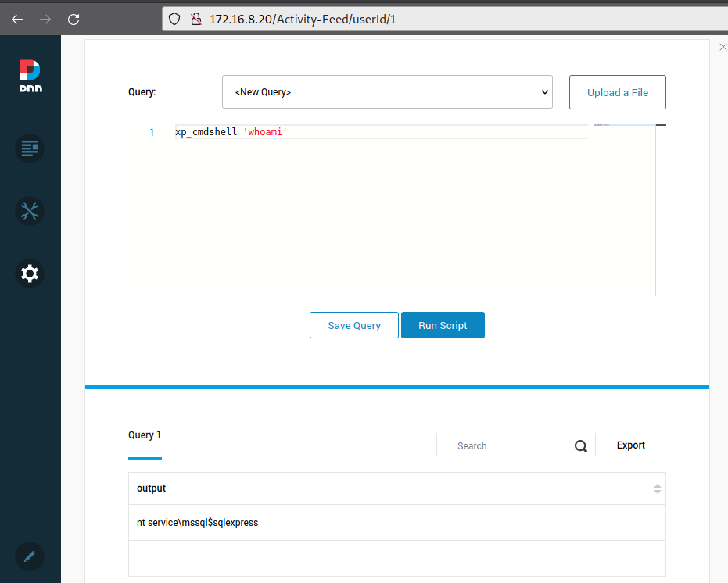
Task: Sort the output column
Action: [657, 488]
